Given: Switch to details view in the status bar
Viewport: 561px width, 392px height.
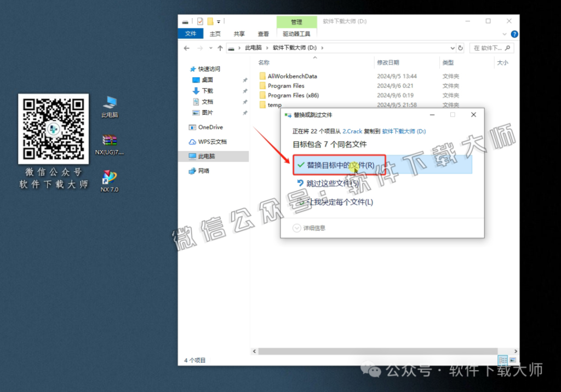Looking at the screenshot, I should [502, 360].
